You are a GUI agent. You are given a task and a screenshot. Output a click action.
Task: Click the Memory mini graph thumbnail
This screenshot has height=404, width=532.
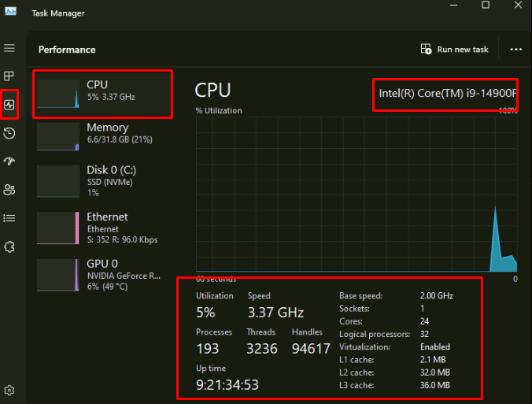pyautogui.click(x=58, y=136)
